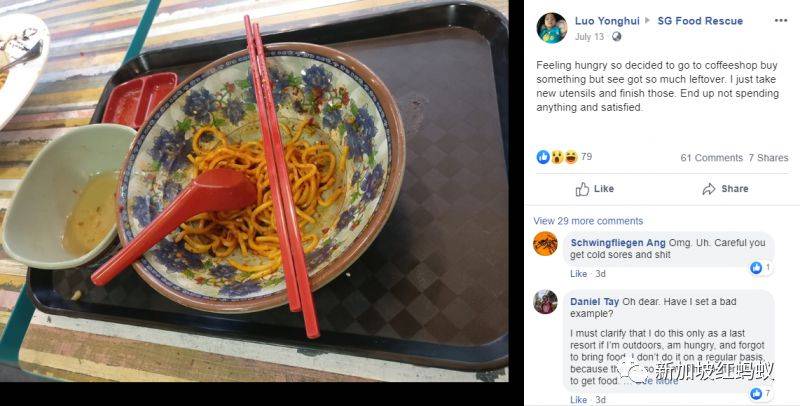Click Luo Yonghui's profile picture
This screenshot has height=406, width=800.
pos(552,28)
